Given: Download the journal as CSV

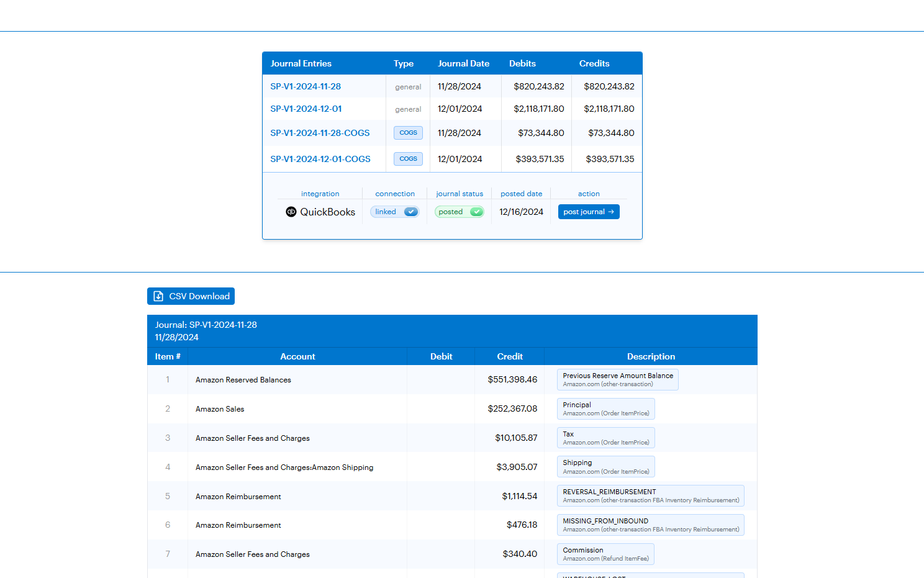Looking at the screenshot, I should coord(191,296).
